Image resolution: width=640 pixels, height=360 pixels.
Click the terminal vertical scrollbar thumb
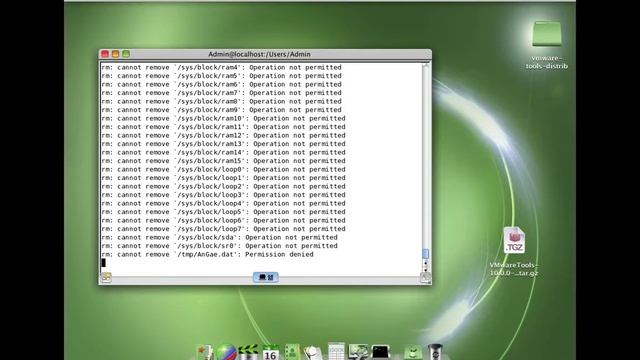(x=425, y=253)
